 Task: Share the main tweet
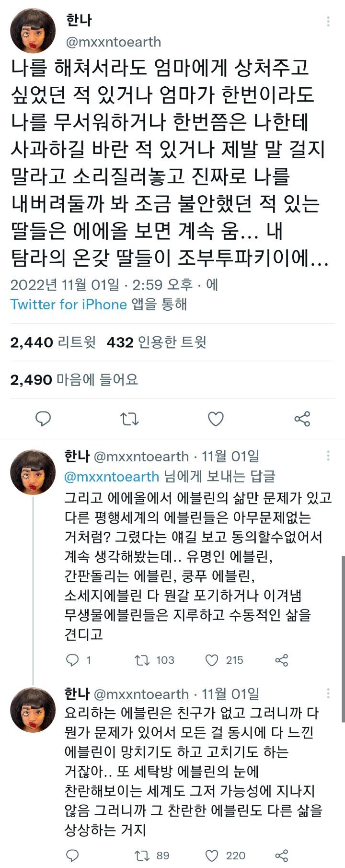[302, 419]
